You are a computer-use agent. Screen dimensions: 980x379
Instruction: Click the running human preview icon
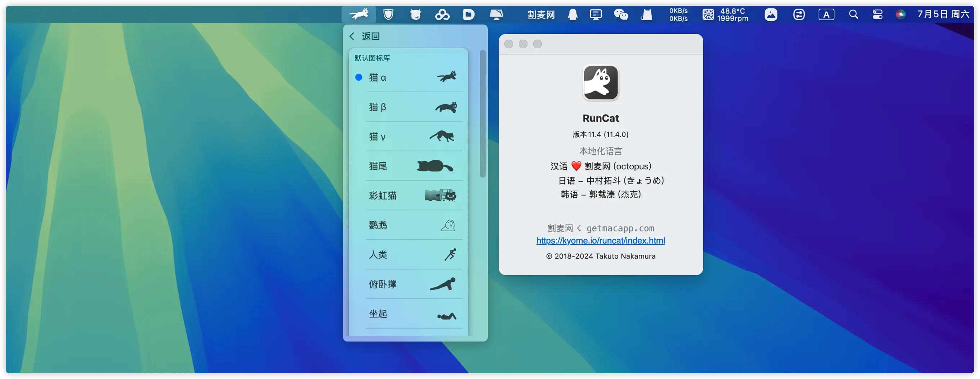[450, 255]
